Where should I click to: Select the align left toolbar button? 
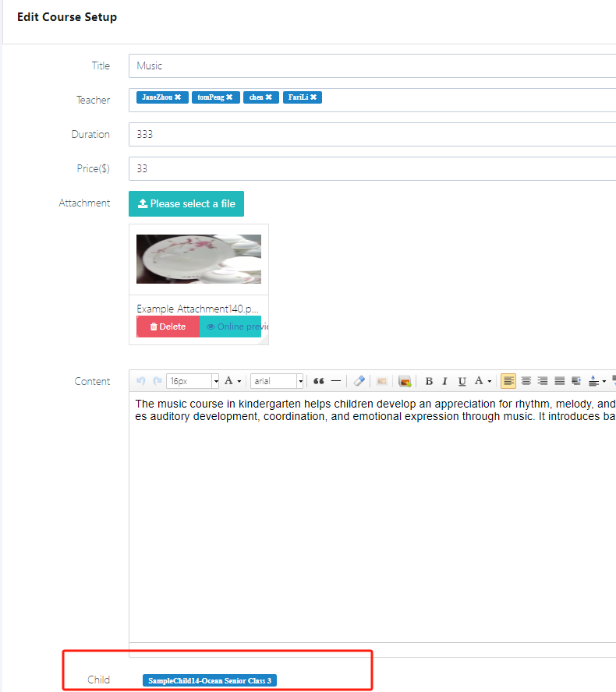point(508,381)
